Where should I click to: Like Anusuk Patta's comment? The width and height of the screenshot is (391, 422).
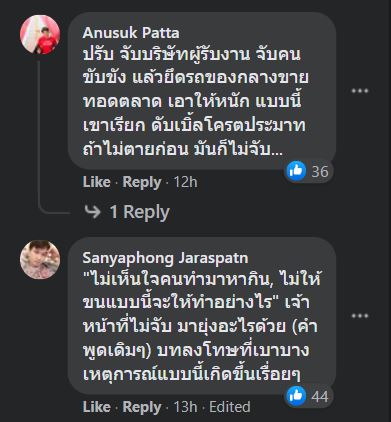pyautogui.click(x=96, y=182)
